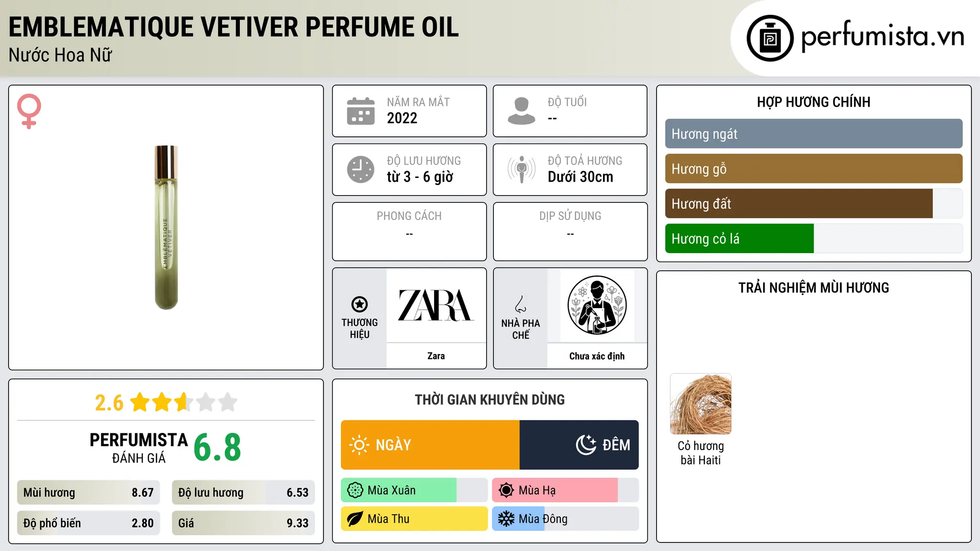Open the Haiti vetiver root thumbnail

pyautogui.click(x=701, y=404)
